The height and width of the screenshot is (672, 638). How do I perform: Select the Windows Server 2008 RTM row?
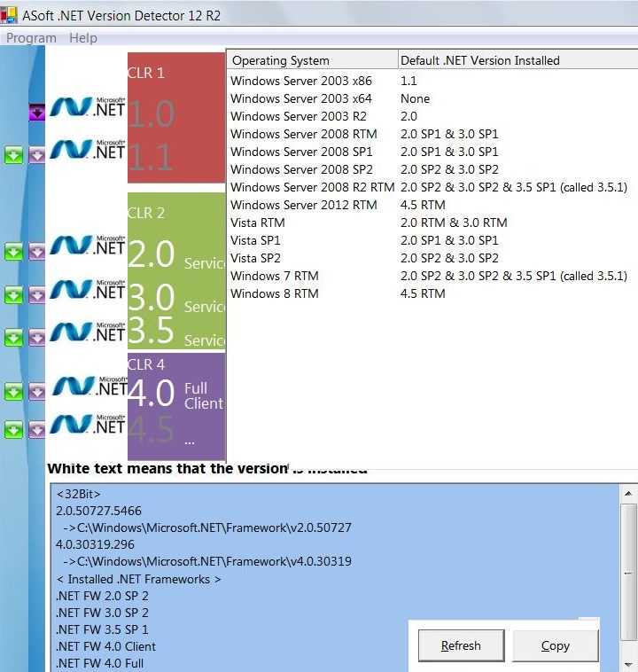click(432, 134)
